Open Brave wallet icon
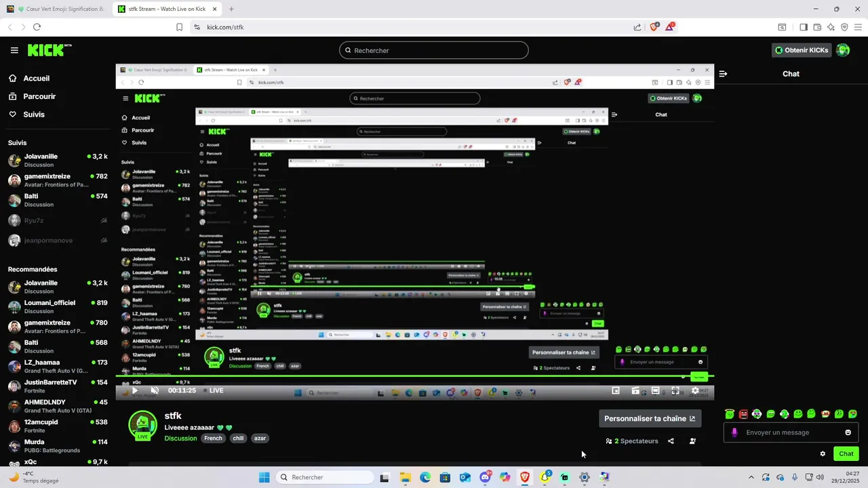868x488 pixels. [817, 27]
